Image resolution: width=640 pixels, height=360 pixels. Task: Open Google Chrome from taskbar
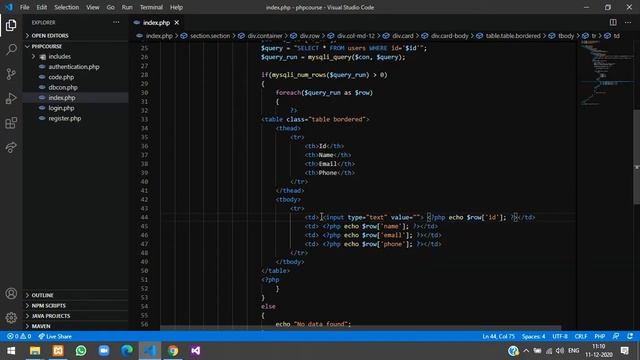(x=173, y=351)
